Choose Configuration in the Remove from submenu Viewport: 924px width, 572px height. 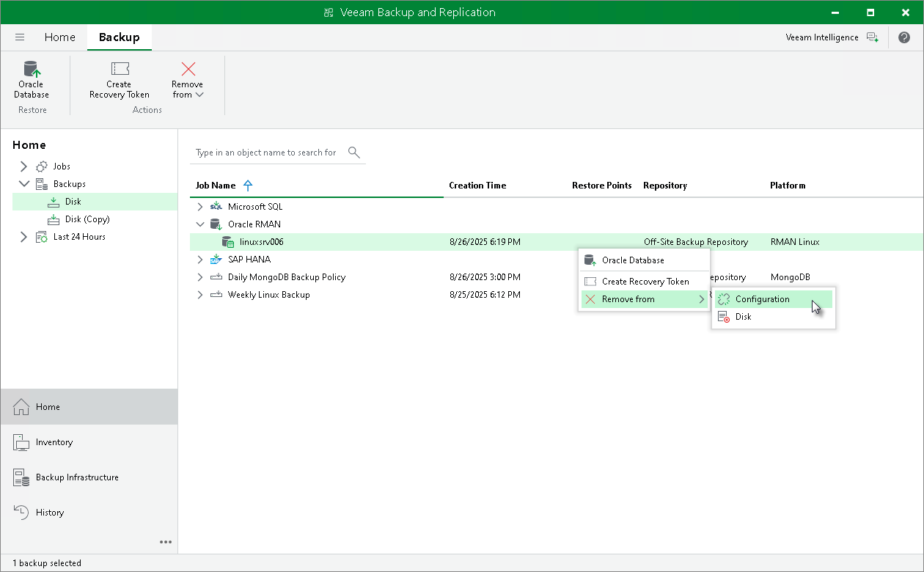pyautogui.click(x=762, y=299)
